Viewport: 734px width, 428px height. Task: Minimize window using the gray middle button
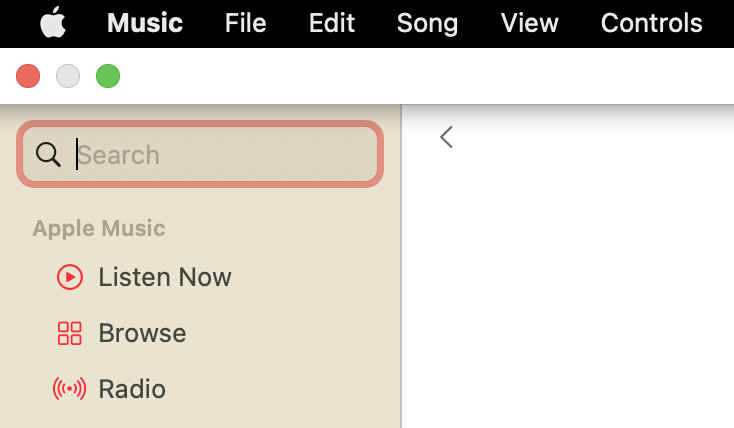tap(68, 76)
